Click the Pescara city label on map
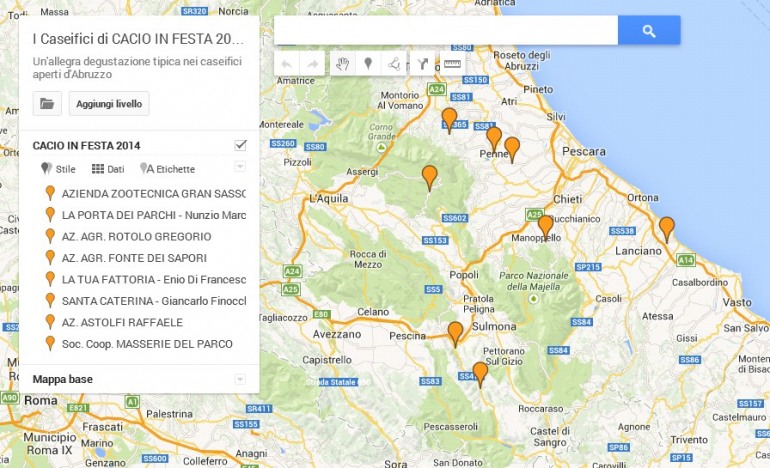Viewport: 770px width, 468px height. point(584,151)
